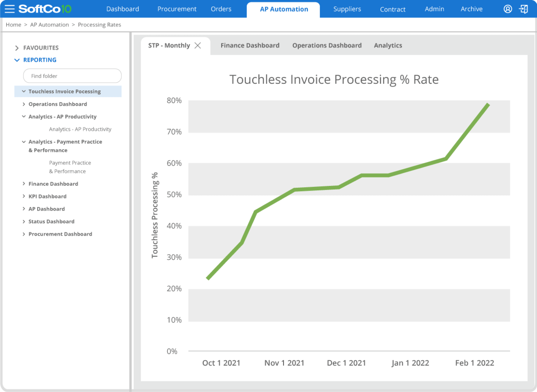This screenshot has width=537, height=392.
Task: Open Analytics - AP Productivity sub-item
Action: click(80, 129)
